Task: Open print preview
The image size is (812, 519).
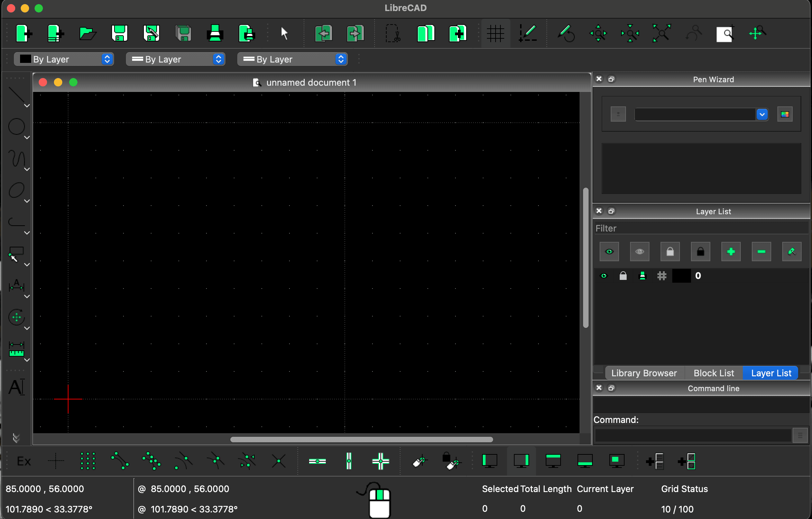Action: tap(247, 34)
